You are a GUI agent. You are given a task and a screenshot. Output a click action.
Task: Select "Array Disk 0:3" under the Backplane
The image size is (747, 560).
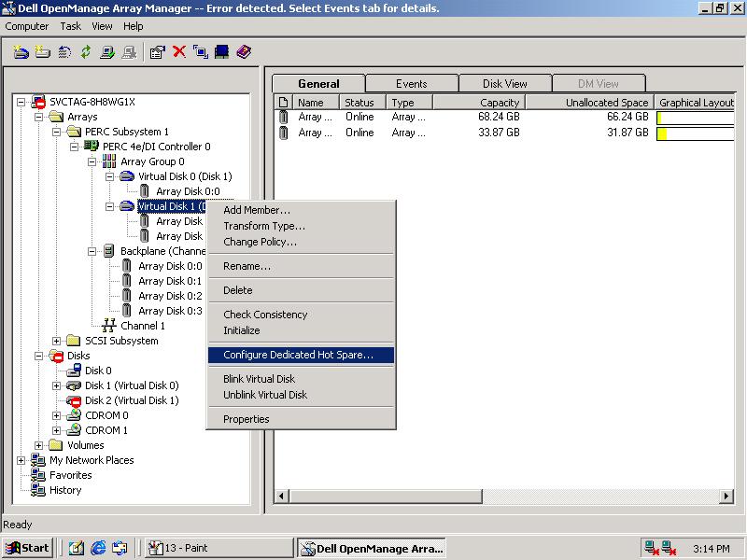pos(170,311)
